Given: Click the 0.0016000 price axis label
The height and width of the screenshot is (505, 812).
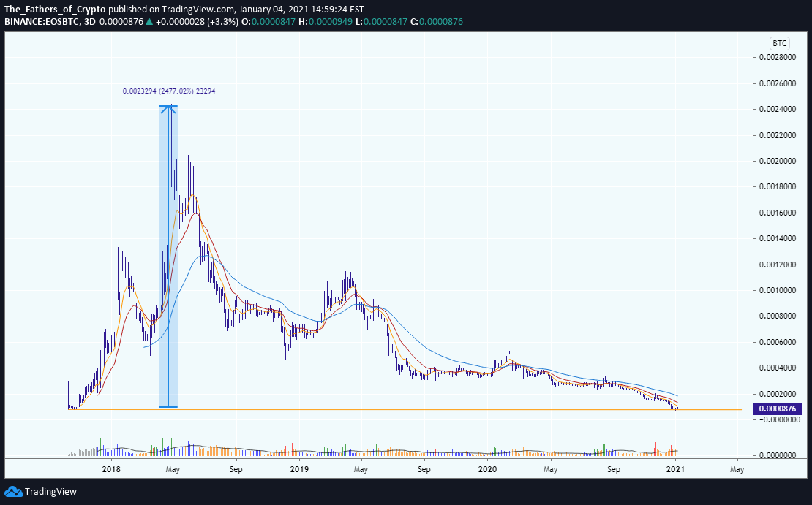Looking at the screenshot, I should pyautogui.click(x=778, y=213).
